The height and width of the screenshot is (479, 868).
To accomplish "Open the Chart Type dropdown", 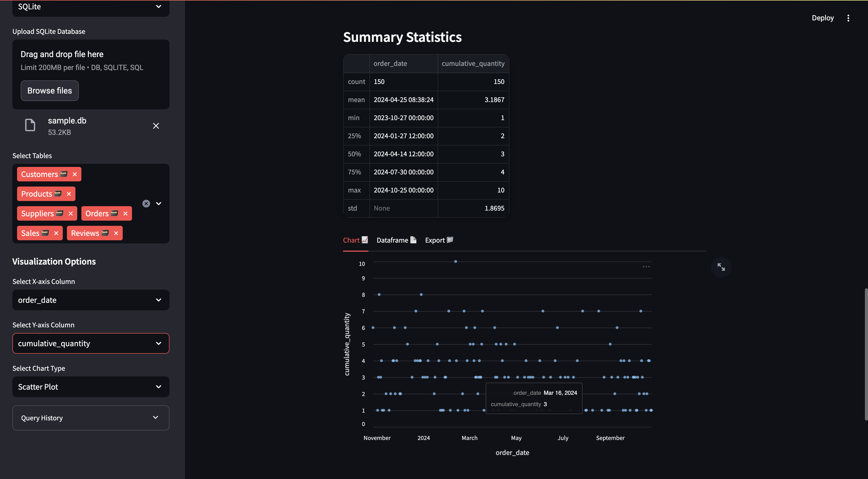I will click(x=91, y=387).
